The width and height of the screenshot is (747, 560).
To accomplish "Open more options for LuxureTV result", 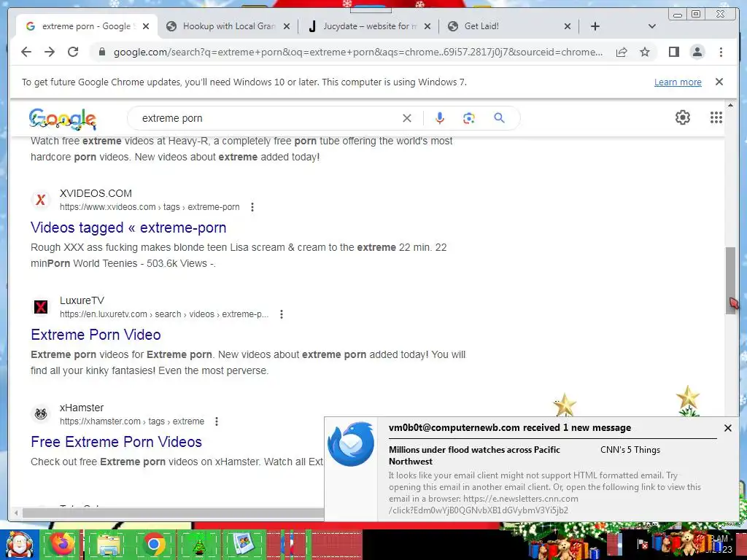I will (x=282, y=314).
